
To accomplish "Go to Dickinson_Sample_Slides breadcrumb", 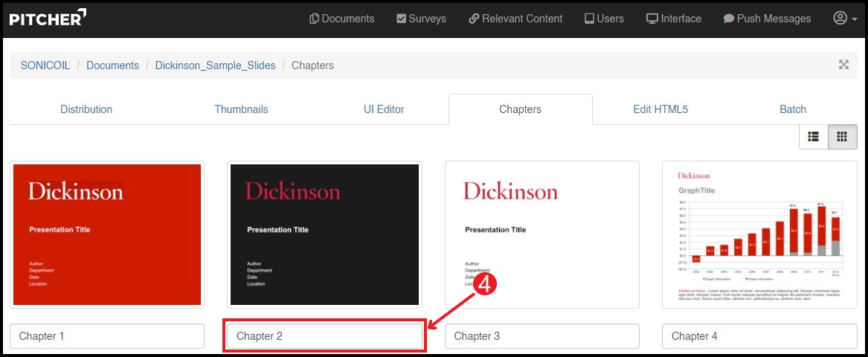I will [x=215, y=65].
